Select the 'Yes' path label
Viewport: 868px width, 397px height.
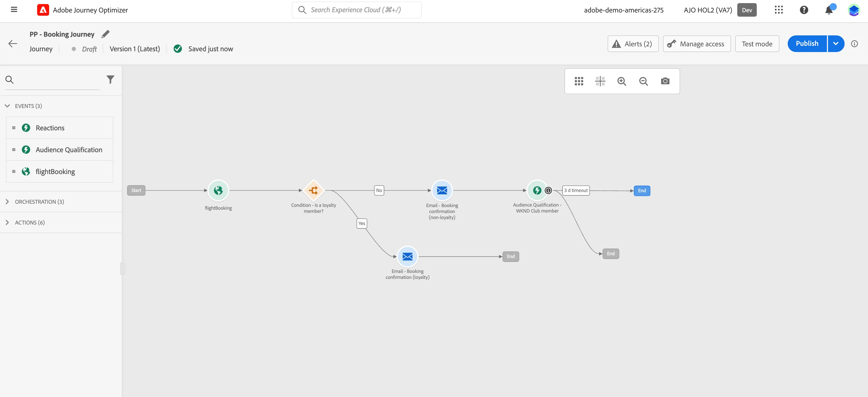361,223
